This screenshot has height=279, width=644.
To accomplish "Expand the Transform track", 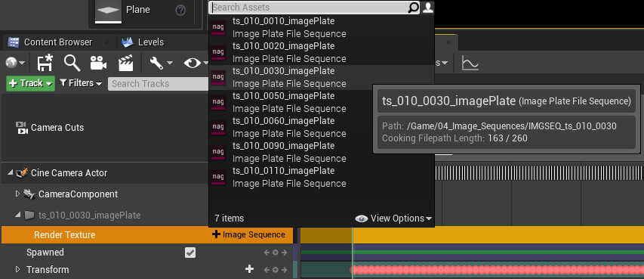I will click(x=17, y=269).
